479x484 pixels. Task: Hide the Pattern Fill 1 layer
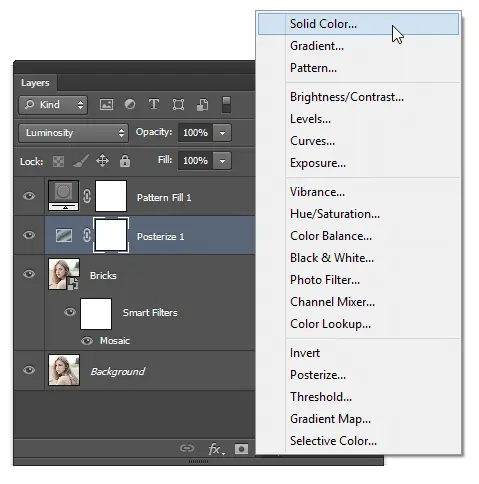(x=29, y=196)
